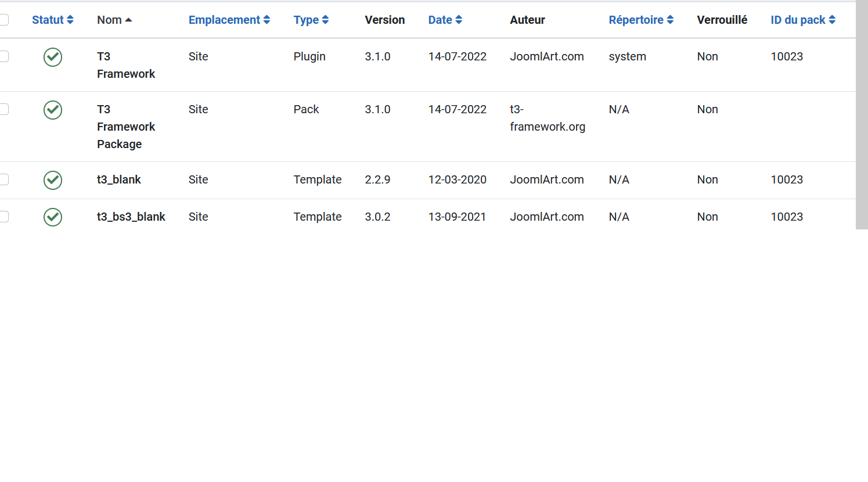
Task: Toggle status icon of T3 Framework Package
Action: pyautogui.click(x=53, y=110)
